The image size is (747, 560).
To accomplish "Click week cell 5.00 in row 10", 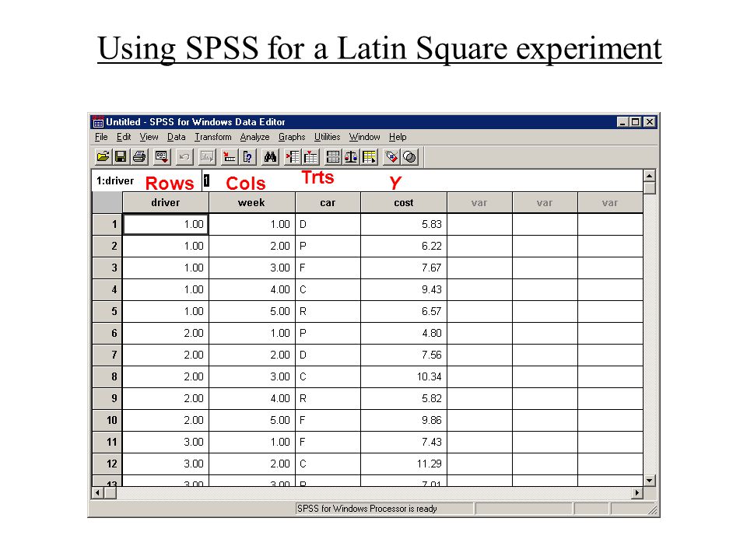I will click(252, 421).
